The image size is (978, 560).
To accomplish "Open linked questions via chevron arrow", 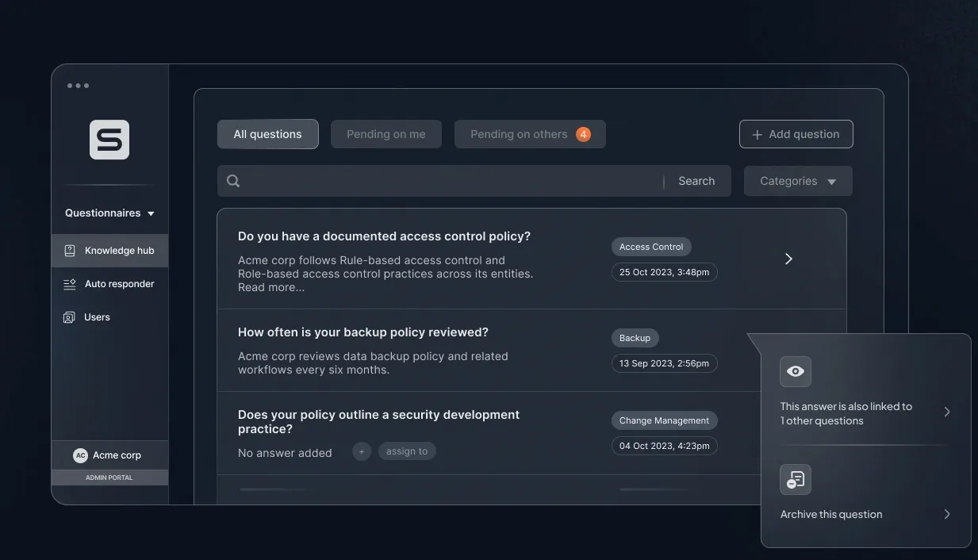I will tap(946, 412).
